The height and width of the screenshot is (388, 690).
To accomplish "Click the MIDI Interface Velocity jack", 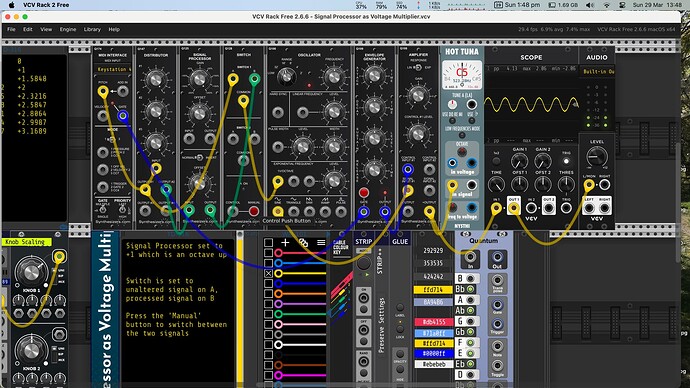I will tap(103, 116).
